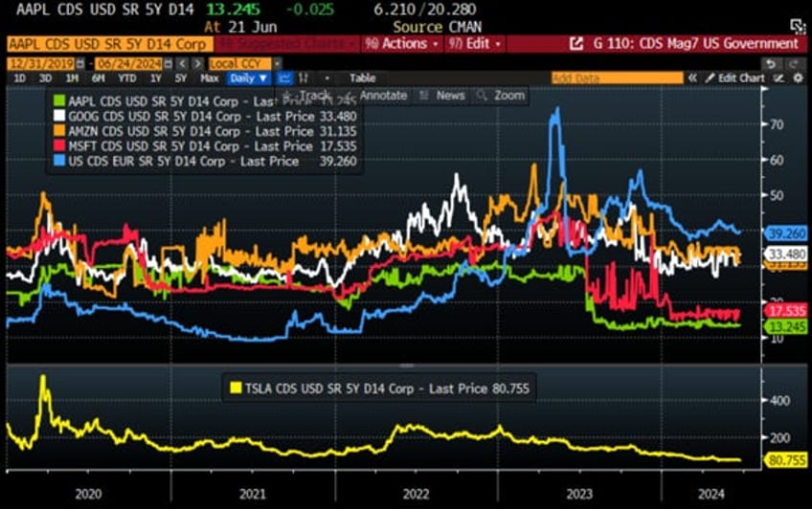
Task: Click the red MSFT legend swatch
Action: pyautogui.click(x=60, y=145)
